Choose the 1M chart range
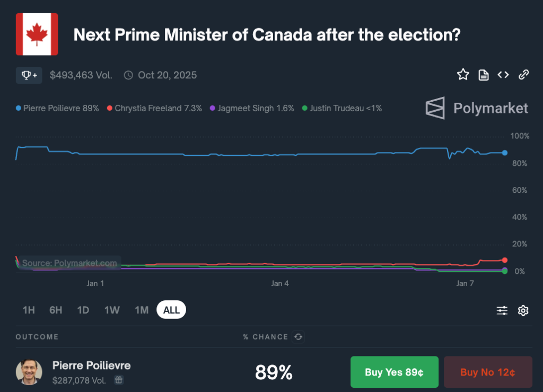543x392 pixels. (x=142, y=310)
